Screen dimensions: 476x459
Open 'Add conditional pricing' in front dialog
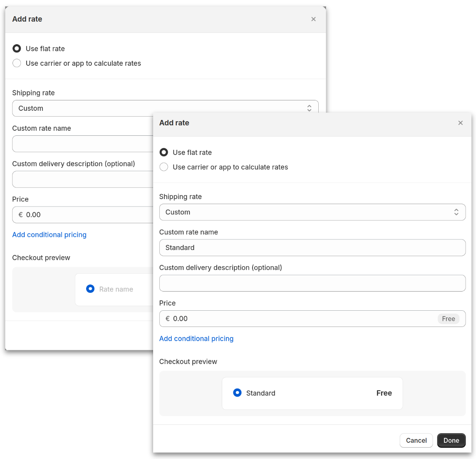click(196, 339)
